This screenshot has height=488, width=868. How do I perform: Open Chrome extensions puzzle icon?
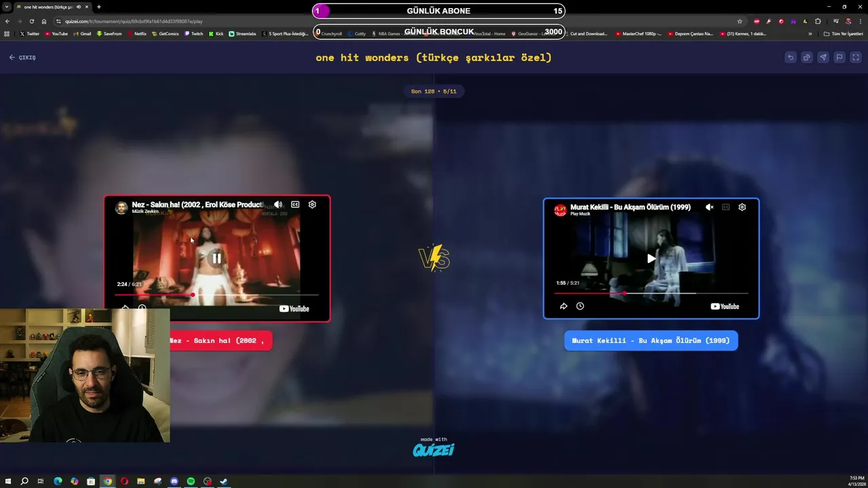click(x=818, y=21)
